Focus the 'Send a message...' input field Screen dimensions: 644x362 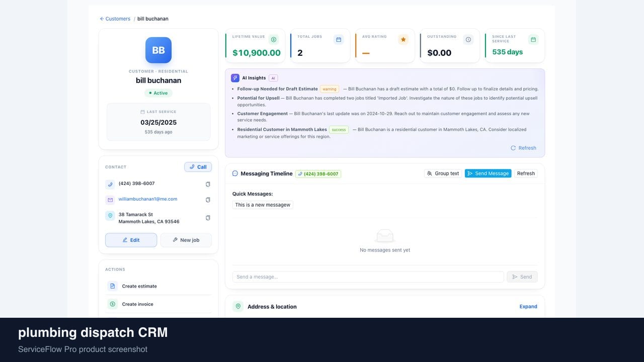pyautogui.click(x=368, y=277)
